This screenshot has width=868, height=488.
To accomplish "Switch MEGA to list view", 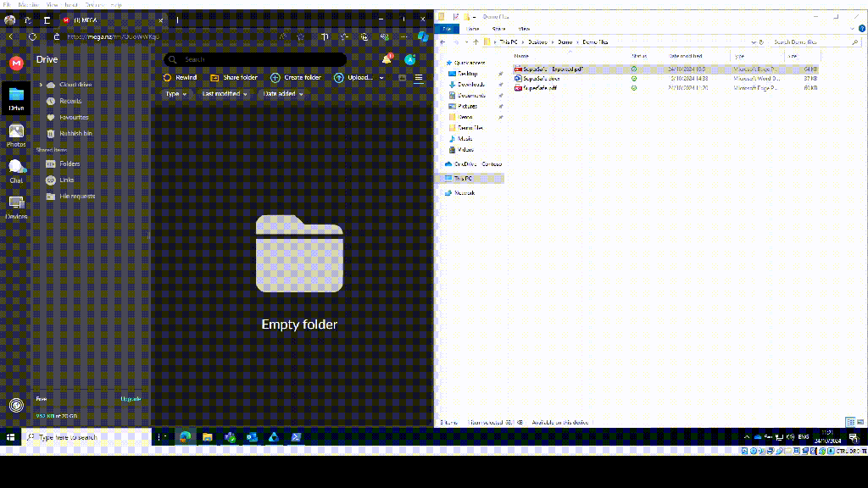I will tap(419, 78).
